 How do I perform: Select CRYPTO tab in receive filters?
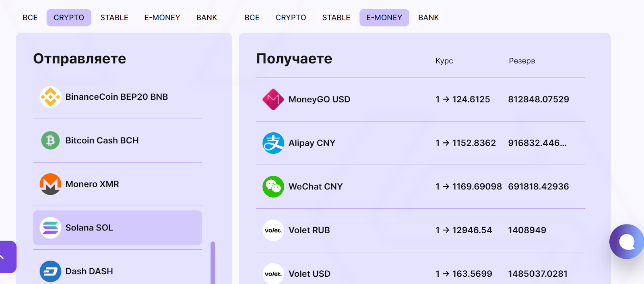(x=291, y=18)
